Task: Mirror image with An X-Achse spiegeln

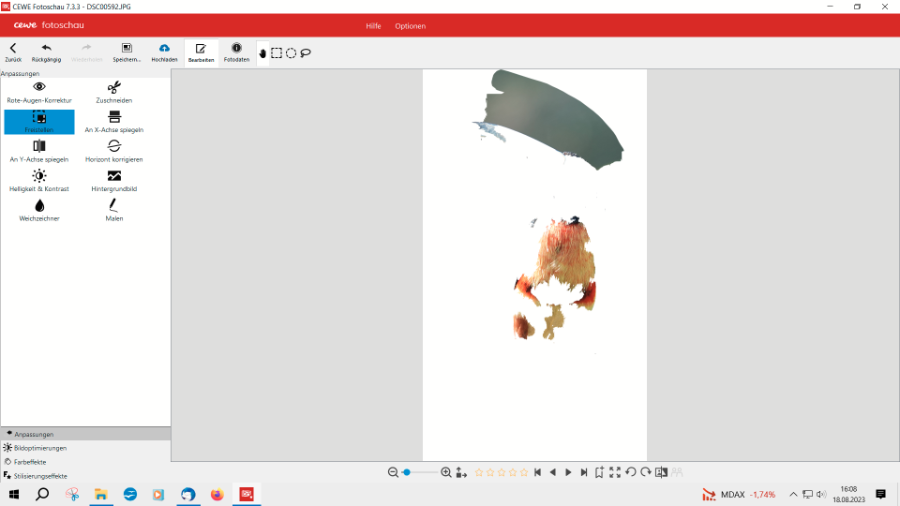Action: (114, 122)
